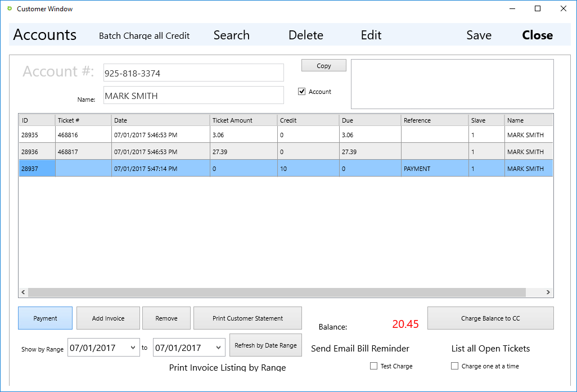
Task: Click List all Open Tickets
Action: [x=490, y=349]
